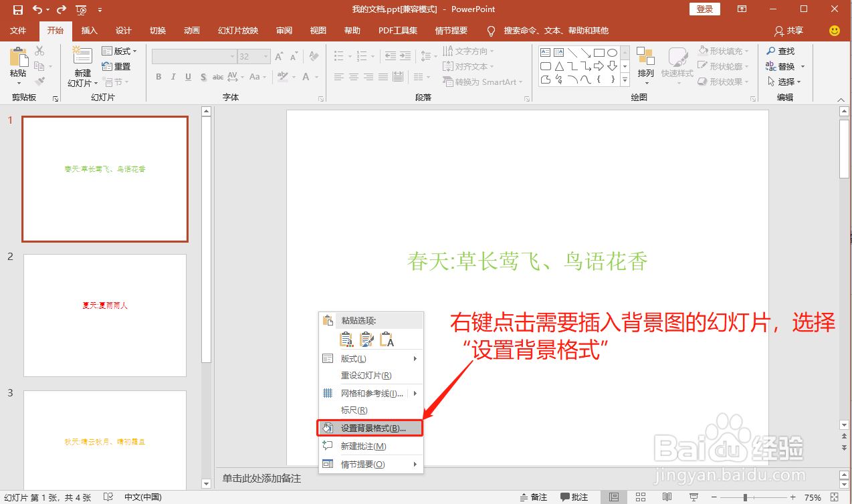Click the Save icon in quick access toolbar

tap(18, 9)
